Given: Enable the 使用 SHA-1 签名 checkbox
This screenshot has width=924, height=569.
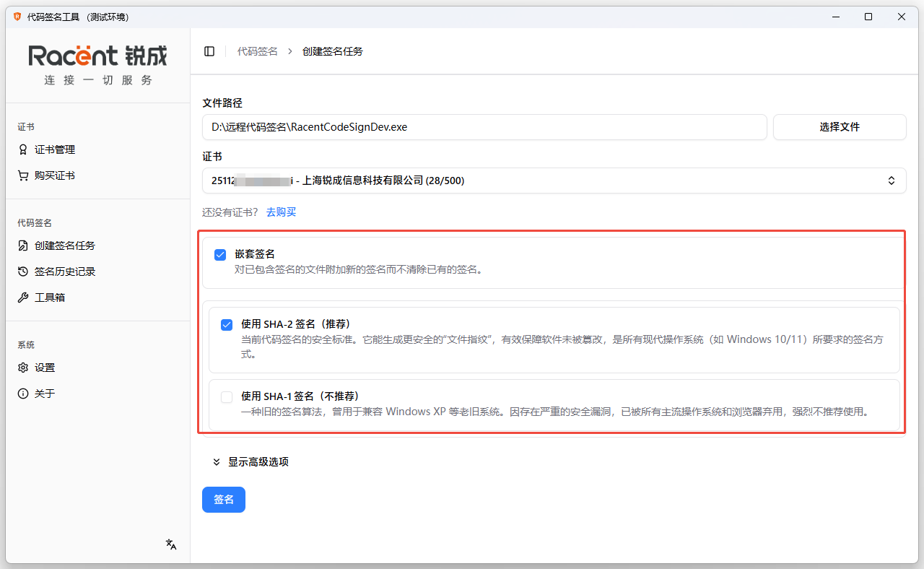Looking at the screenshot, I should 227,396.
